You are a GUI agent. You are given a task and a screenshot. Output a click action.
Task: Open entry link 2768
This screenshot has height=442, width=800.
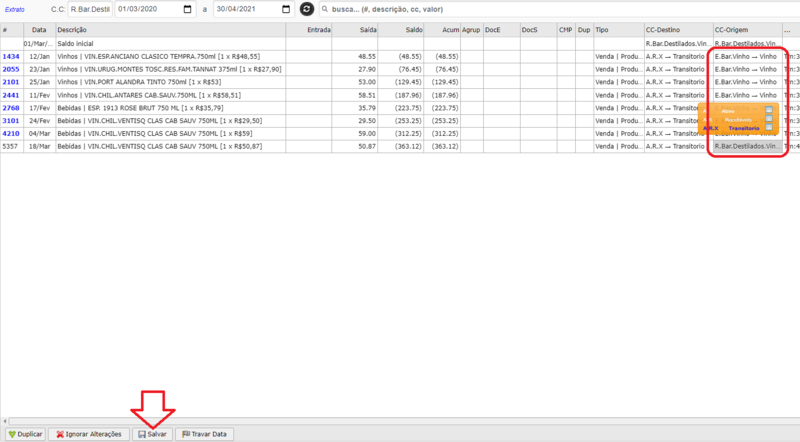pyautogui.click(x=11, y=108)
